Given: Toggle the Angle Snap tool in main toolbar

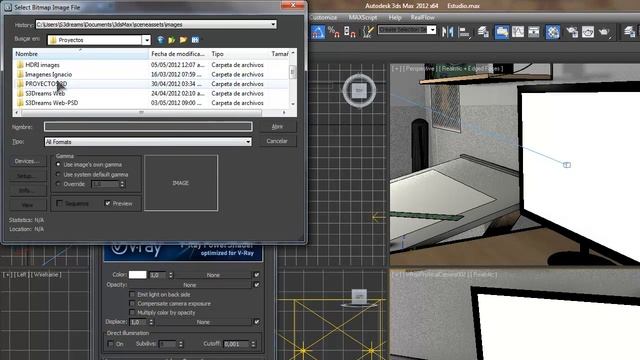Looking at the screenshot, I should [318, 32].
